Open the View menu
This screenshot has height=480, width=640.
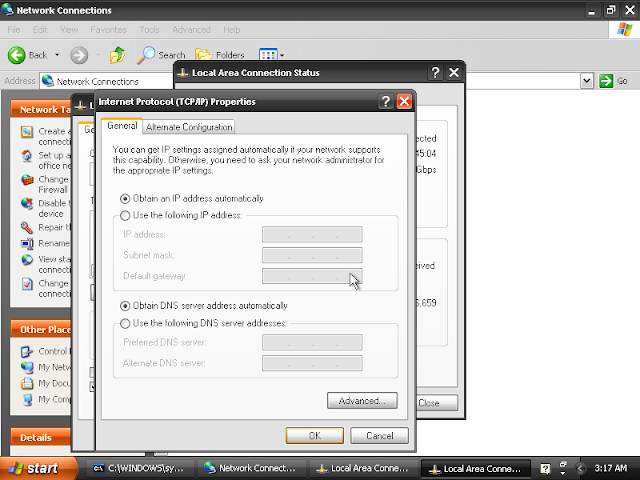pos(69,30)
